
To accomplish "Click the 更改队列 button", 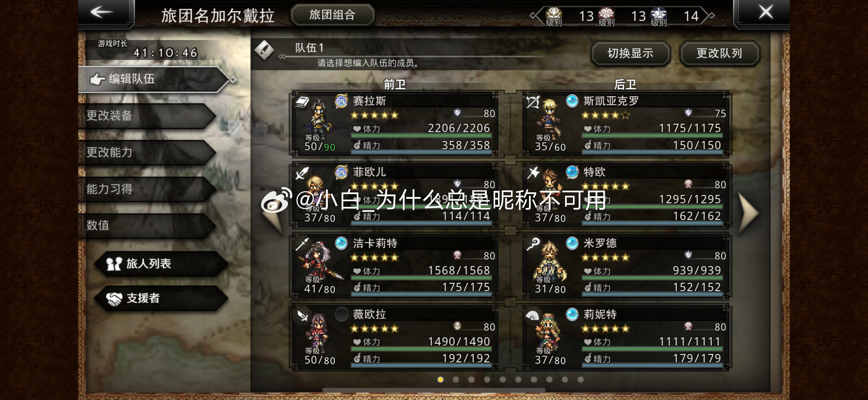I will [719, 53].
